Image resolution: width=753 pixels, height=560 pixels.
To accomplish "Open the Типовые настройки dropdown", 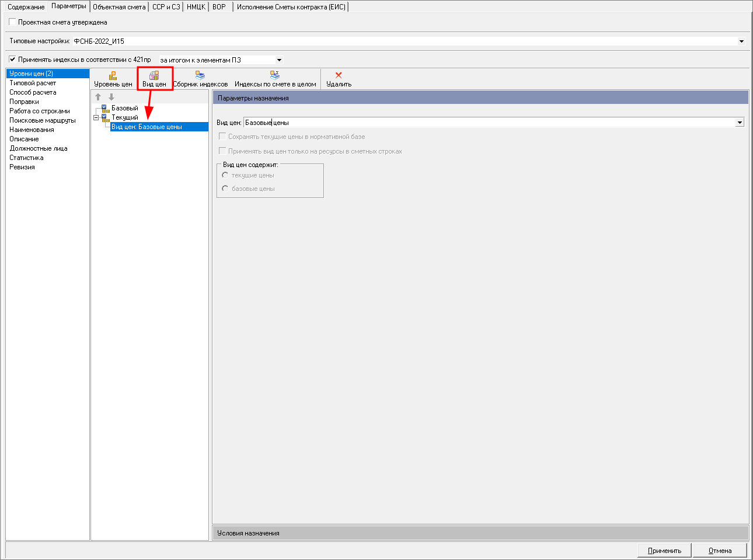I will (x=741, y=41).
